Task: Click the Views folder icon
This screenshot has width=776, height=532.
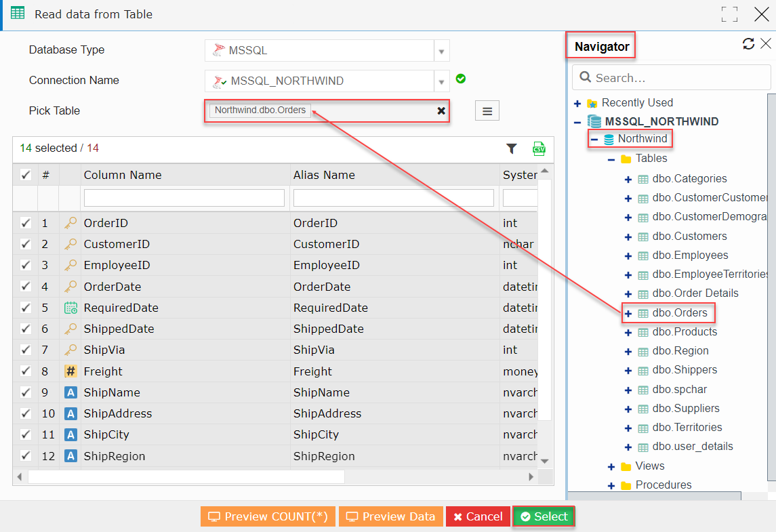Action: click(626, 467)
